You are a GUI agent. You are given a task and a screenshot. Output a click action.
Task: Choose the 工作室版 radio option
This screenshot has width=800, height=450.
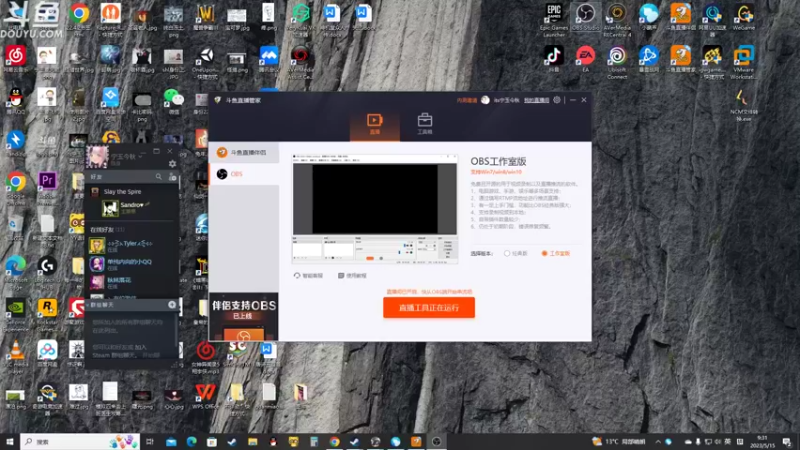(x=555, y=253)
